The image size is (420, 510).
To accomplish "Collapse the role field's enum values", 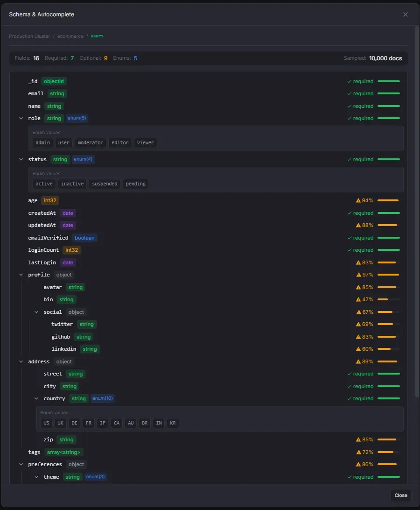I will coord(21,118).
